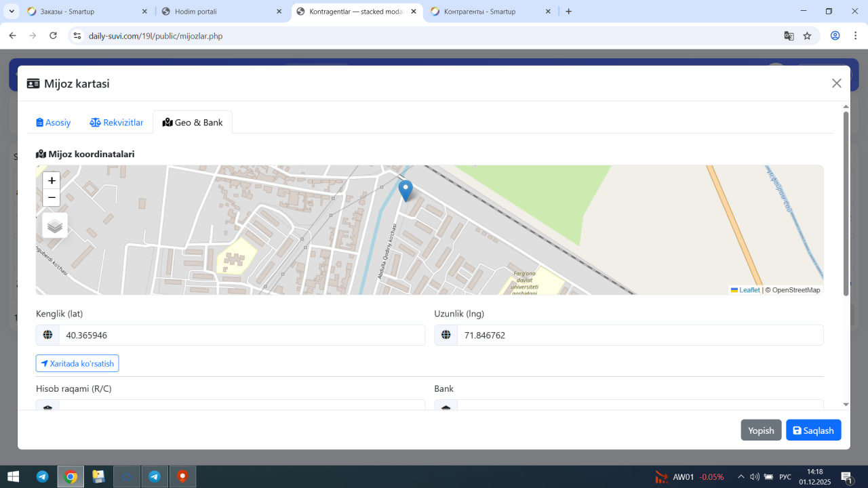Click Yopish to close the dialog
Screen dimensions: 868x488
coord(761,430)
